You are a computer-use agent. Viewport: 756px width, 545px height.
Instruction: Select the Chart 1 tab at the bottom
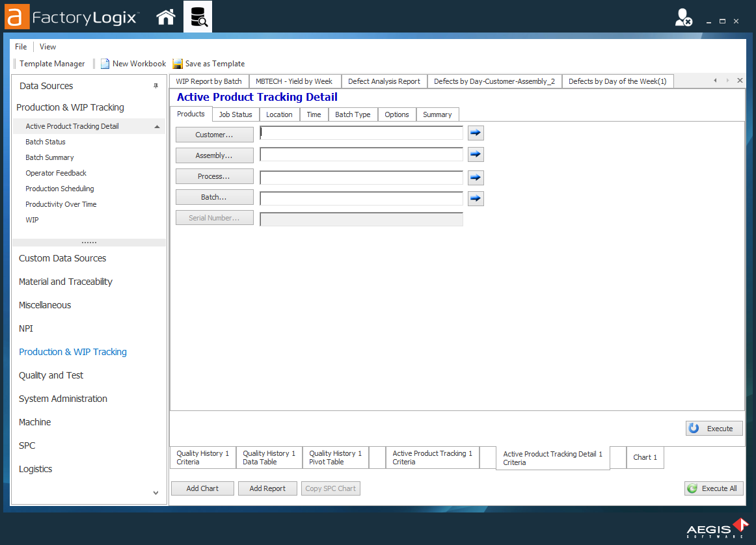click(645, 457)
